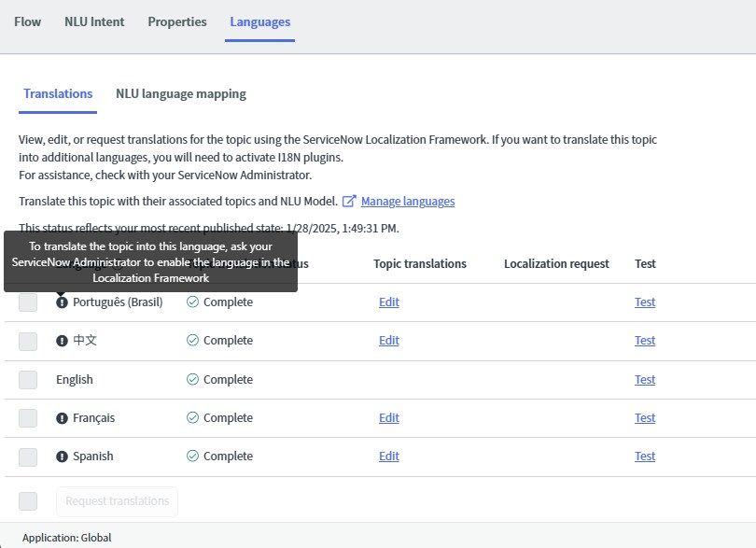Image resolution: width=756 pixels, height=548 pixels.
Task: Open the Manage languages link
Action: click(408, 201)
